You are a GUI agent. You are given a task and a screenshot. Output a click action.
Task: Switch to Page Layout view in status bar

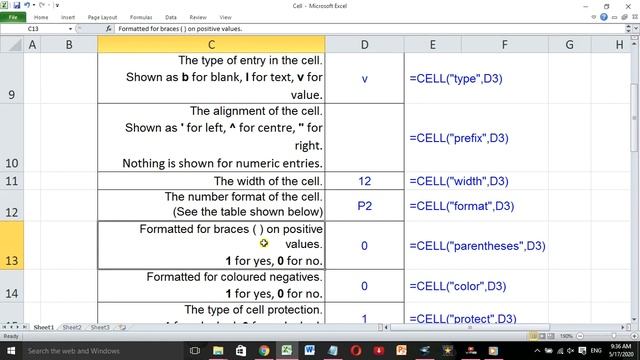click(542, 336)
